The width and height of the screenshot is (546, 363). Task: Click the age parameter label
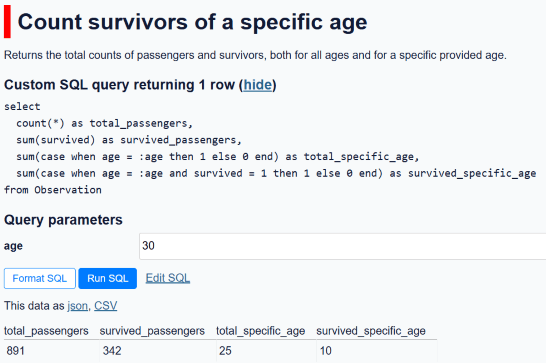[13, 246]
